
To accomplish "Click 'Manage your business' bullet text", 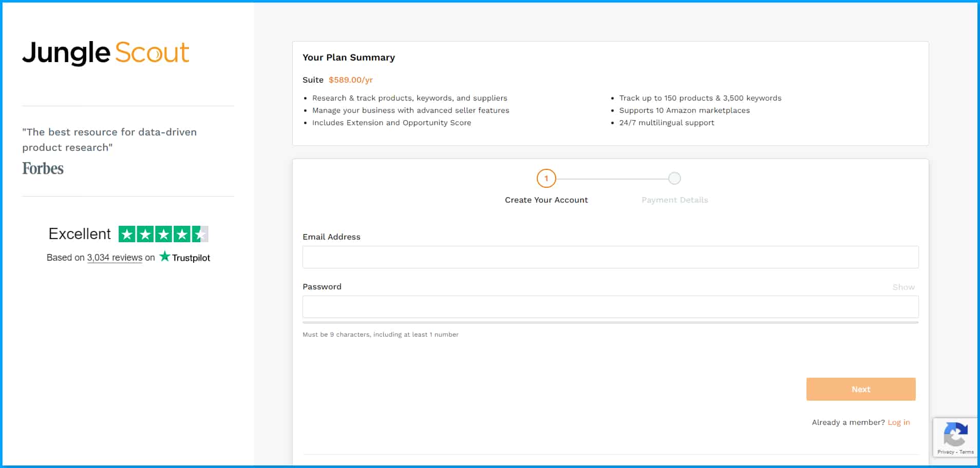I will coord(410,110).
